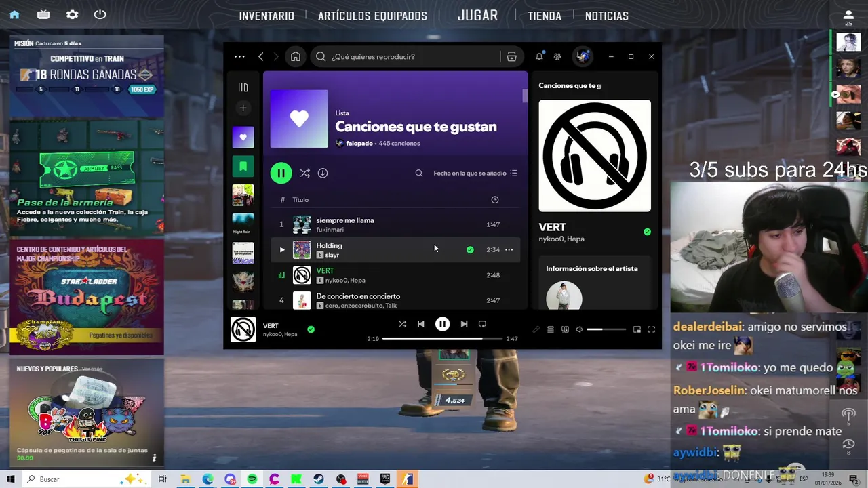Open Epic Games from the taskbar
This screenshot has height=488, width=868.
(x=385, y=479)
